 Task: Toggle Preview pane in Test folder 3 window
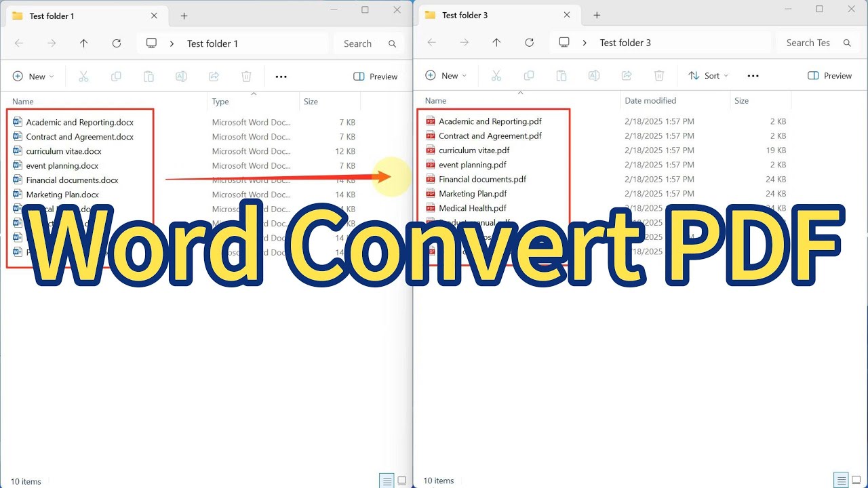click(x=830, y=76)
